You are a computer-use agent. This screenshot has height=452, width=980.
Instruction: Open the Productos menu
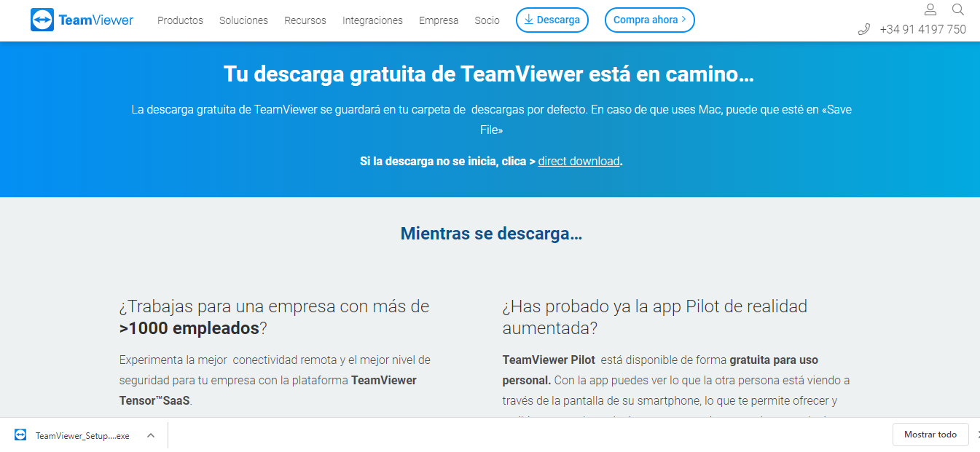coord(180,20)
